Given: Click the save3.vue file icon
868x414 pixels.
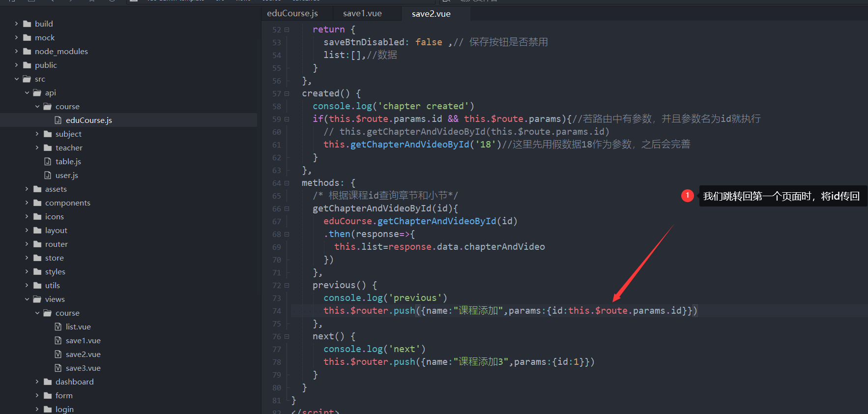Looking at the screenshot, I should coord(58,368).
